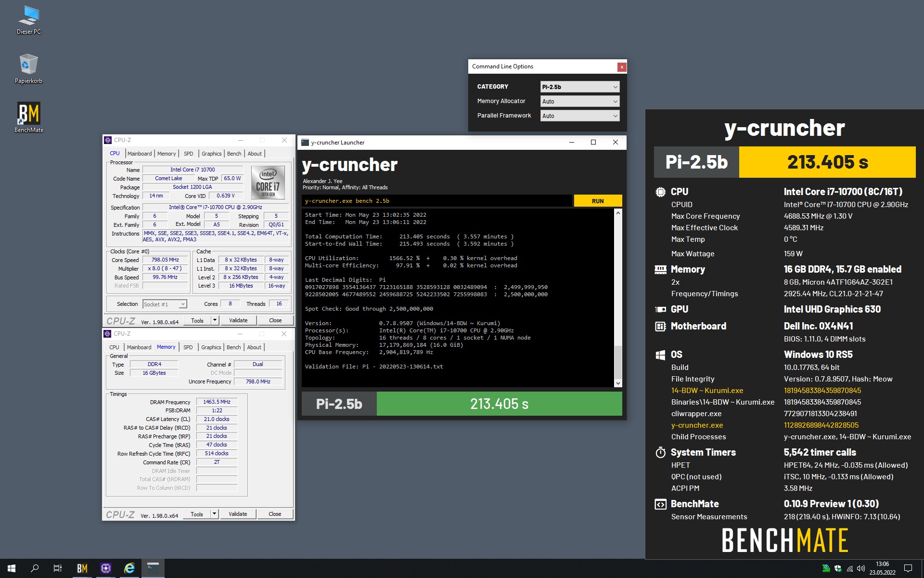Click the Uncore Frequency 798.0 MHz value
This screenshot has height=578, width=924.
(x=258, y=381)
